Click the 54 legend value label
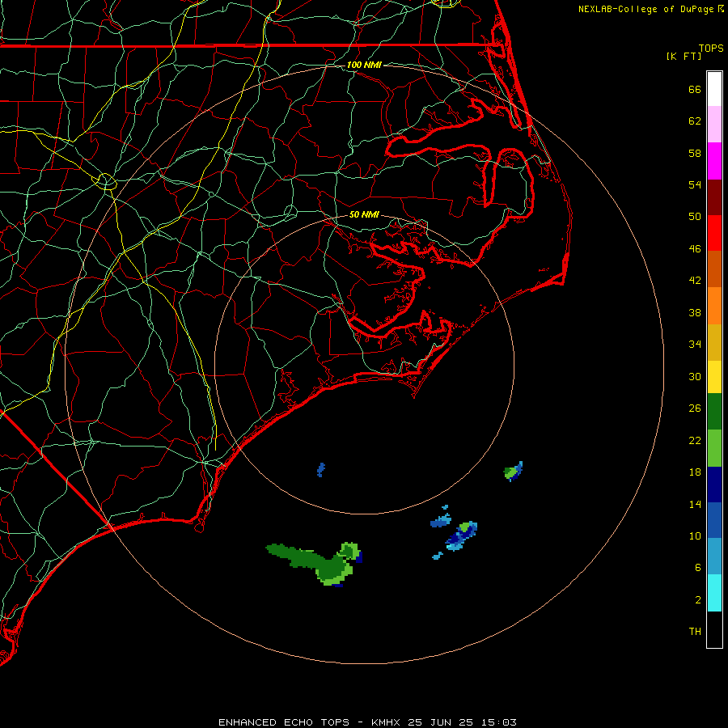728x728 pixels. coord(695,184)
